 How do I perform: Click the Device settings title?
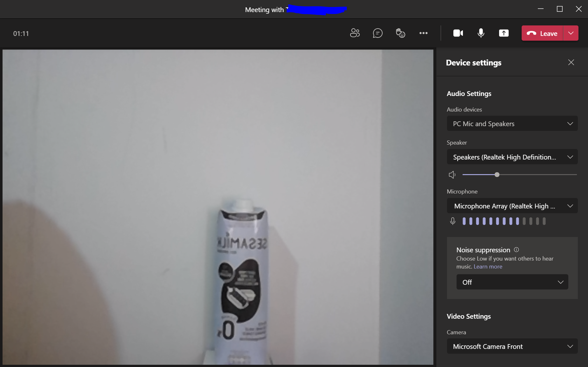coord(474,63)
